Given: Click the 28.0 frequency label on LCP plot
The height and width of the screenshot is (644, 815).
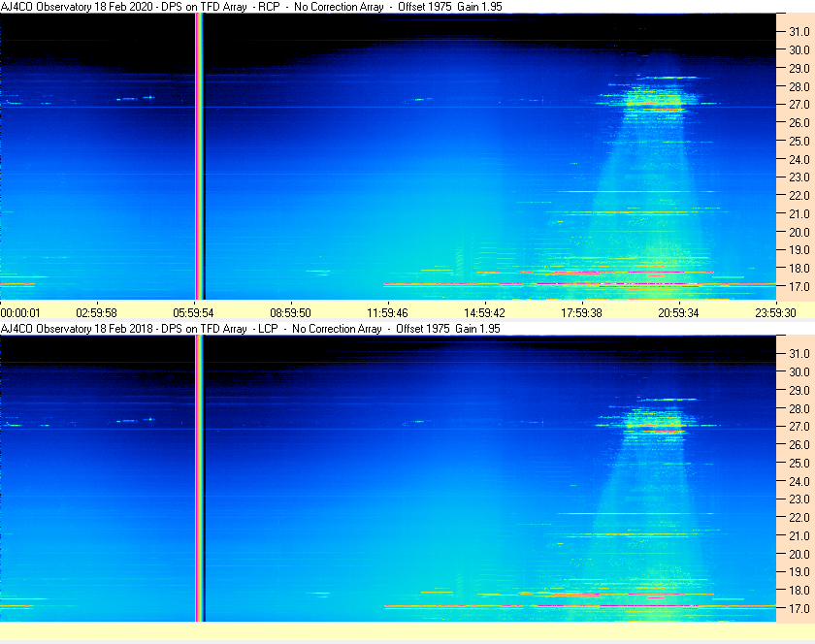Looking at the screenshot, I should coord(799,408).
